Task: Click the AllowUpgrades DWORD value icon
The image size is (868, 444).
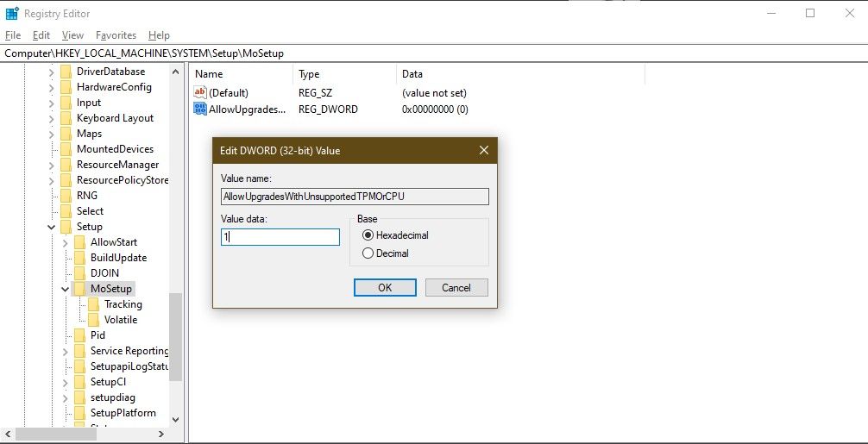Action: (200, 109)
